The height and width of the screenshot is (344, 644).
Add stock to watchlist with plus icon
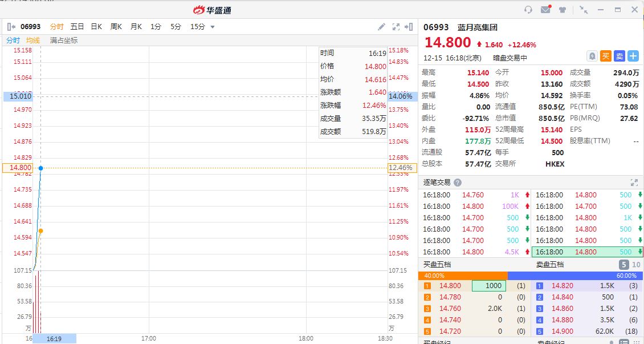pos(633,56)
